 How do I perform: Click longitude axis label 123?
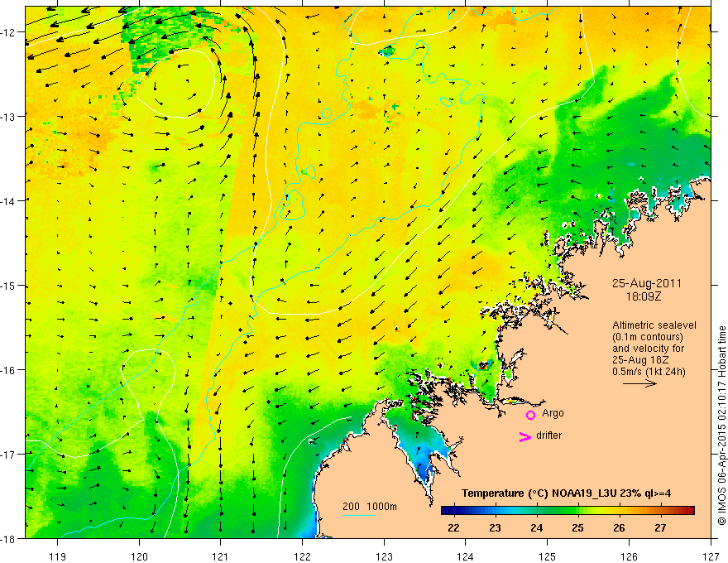tap(384, 556)
